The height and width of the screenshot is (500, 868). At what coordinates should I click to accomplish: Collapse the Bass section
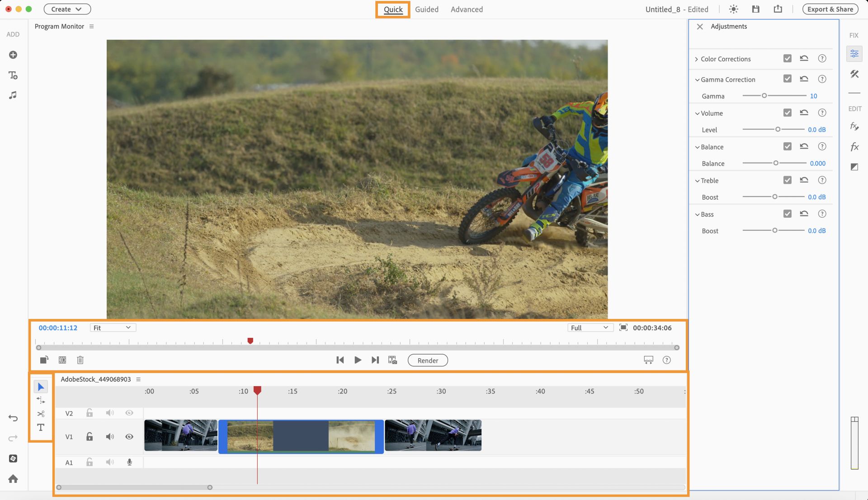coord(697,215)
